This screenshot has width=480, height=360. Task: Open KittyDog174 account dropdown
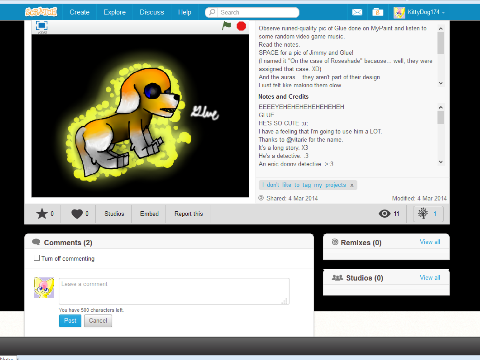coord(419,12)
